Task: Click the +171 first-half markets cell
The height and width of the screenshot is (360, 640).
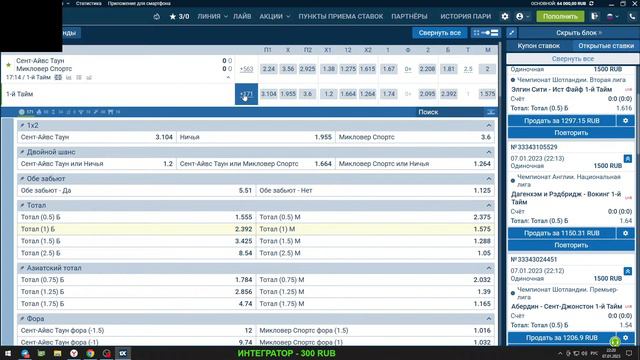Action: click(246, 94)
